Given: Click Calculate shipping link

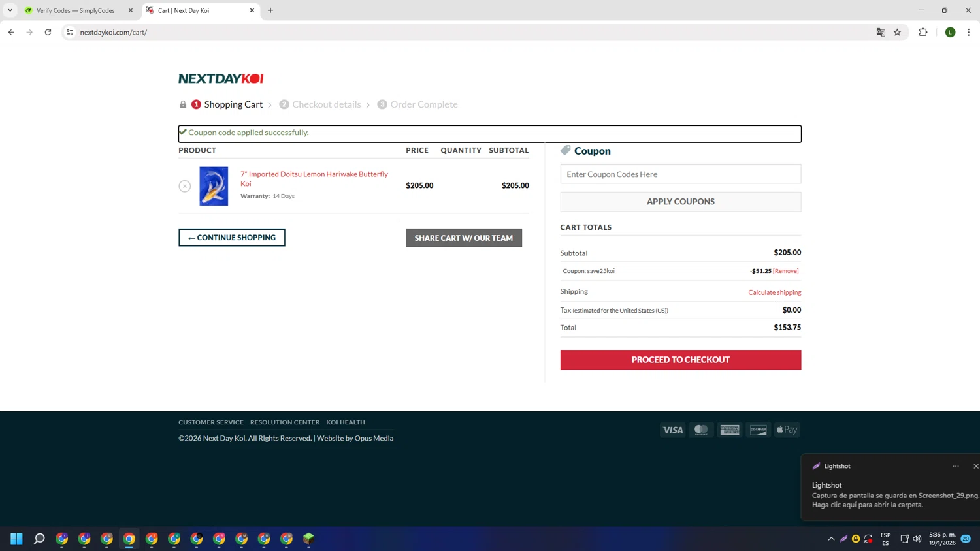Looking at the screenshot, I should point(775,292).
